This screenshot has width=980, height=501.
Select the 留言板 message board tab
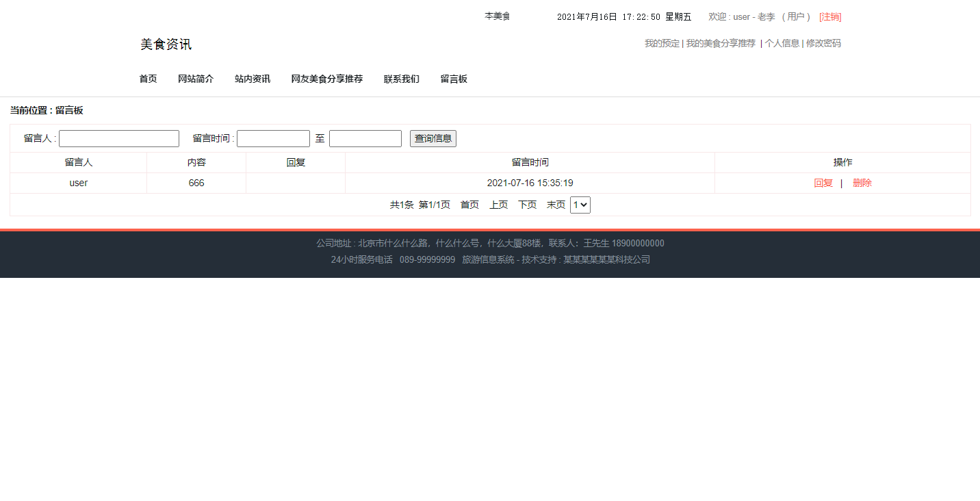coord(454,79)
